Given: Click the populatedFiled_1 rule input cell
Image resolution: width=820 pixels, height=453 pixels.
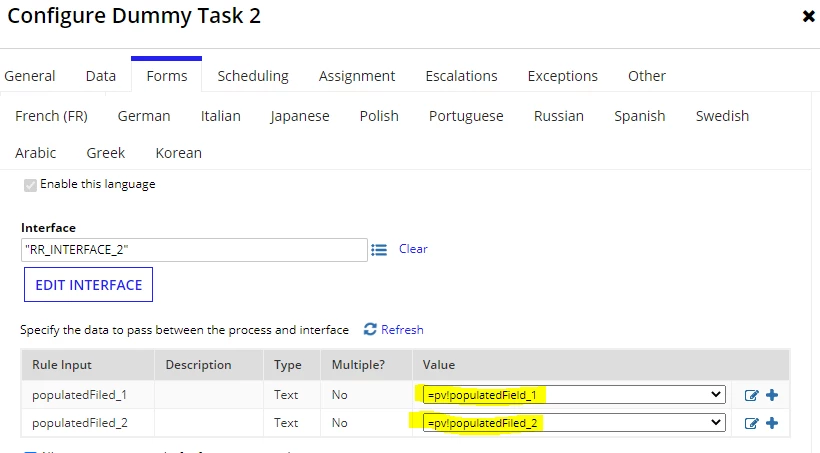Looking at the screenshot, I should (88, 395).
